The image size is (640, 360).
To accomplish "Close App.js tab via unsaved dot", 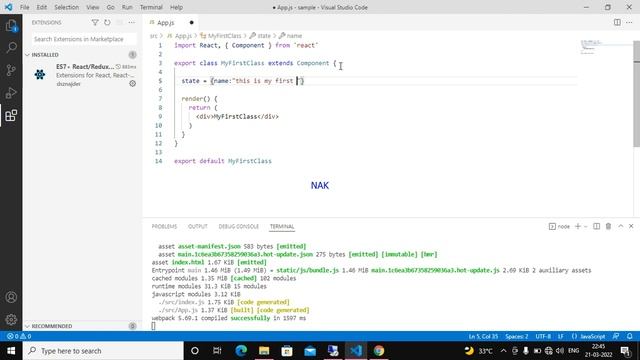I will tap(191, 23).
